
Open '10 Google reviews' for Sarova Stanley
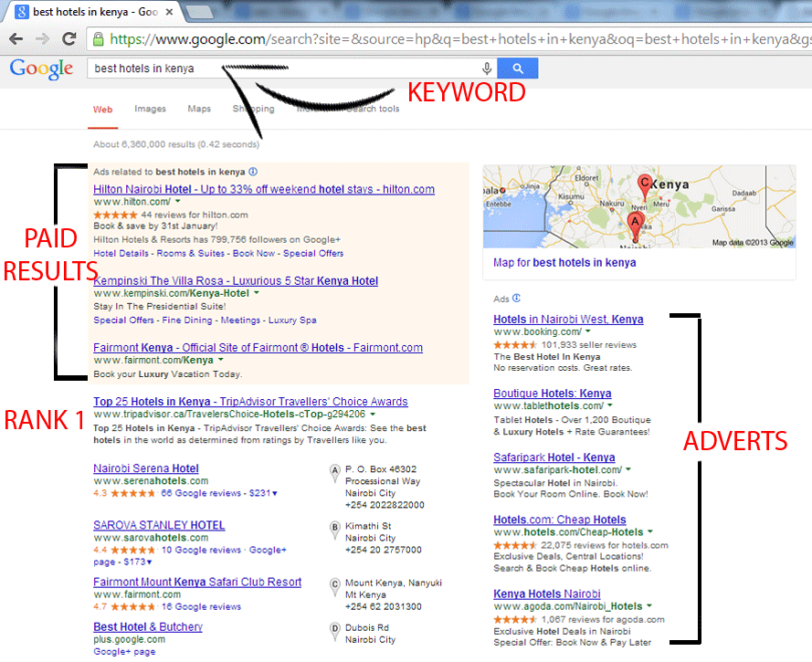coord(202,550)
